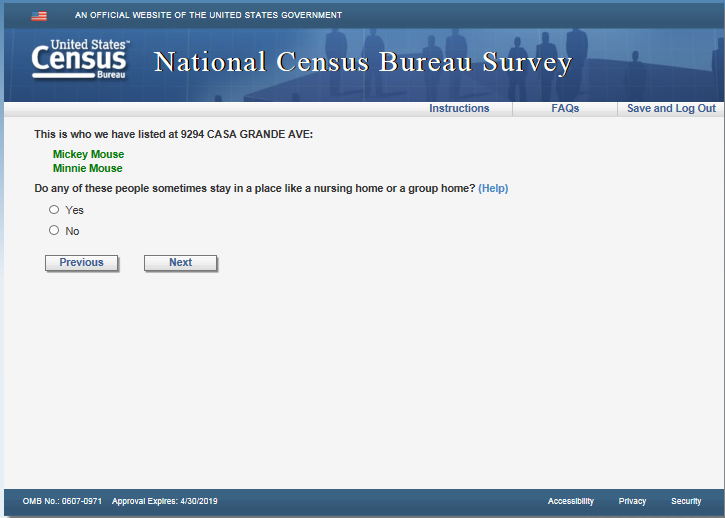Click the name Mickey Mouse
This screenshot has width=725, height=518.
[x=88, y=154]
